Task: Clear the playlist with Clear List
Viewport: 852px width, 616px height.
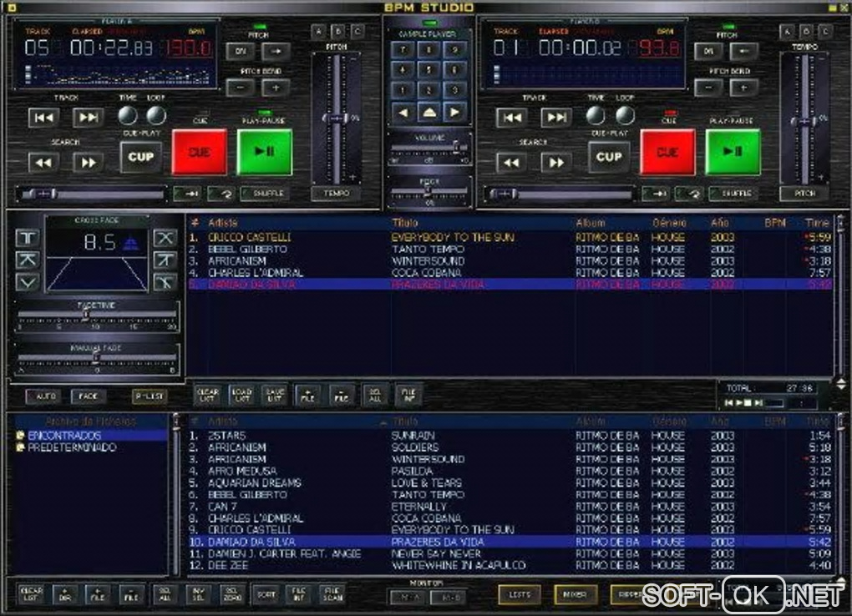Action: click(x=207, y=395)
